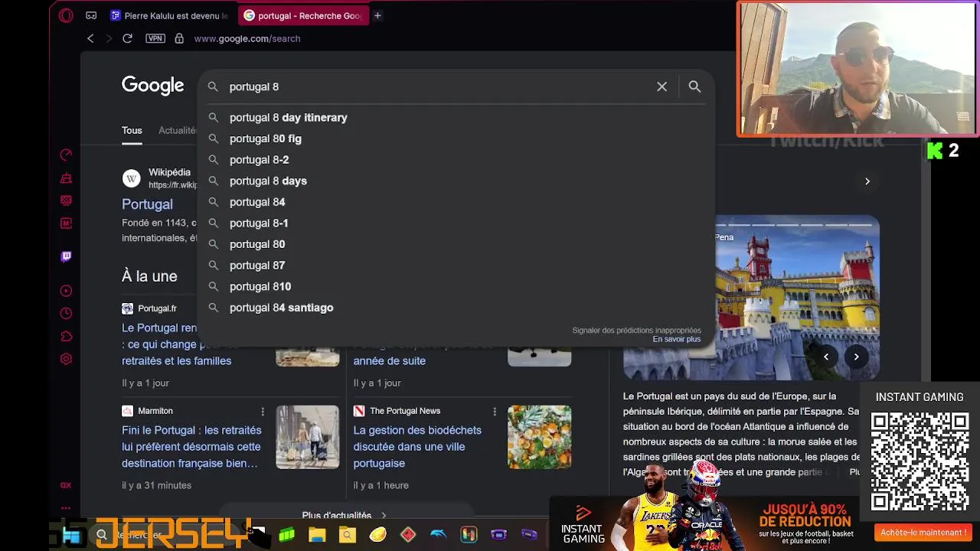Open Marmiton Fini le Portugal article
This screenshot has height=551, width=980.
(x=191, y=447)
